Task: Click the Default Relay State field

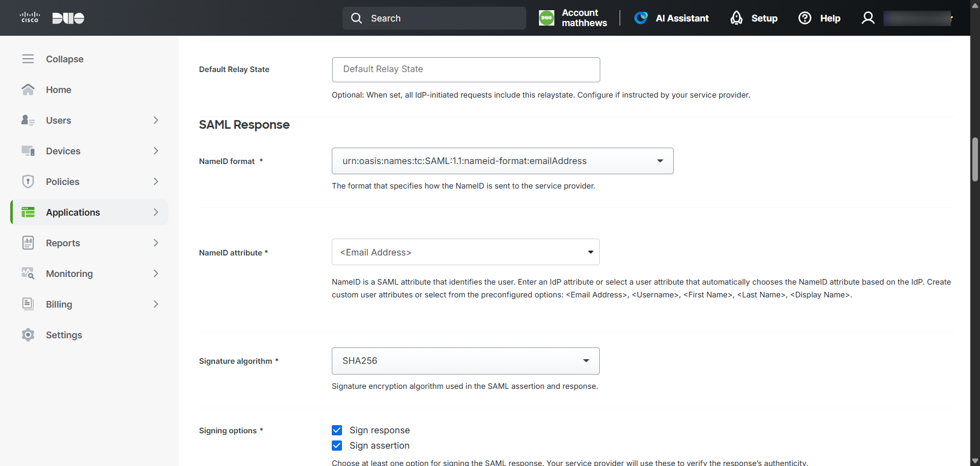Action: click(466, 69)
